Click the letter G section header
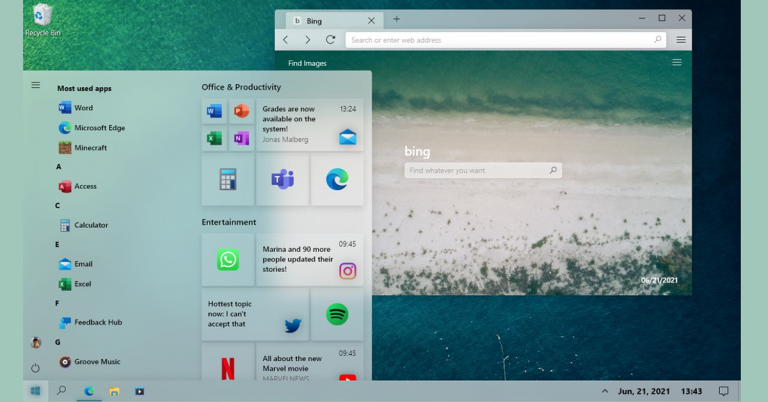The image size is (768, 402). 58,342
